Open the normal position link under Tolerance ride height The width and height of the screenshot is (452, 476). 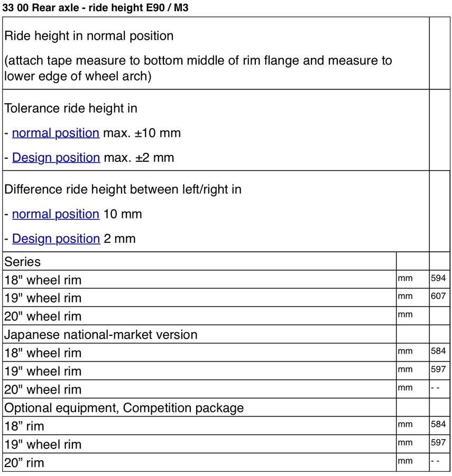(56, 133)
